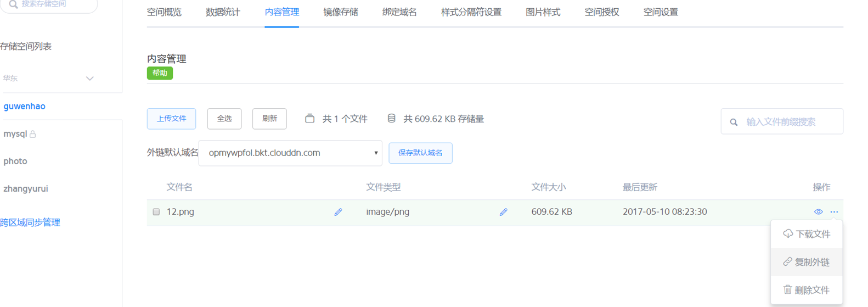
Task: Click the magnifier icon in file prefix search
Action: point(734,122)
